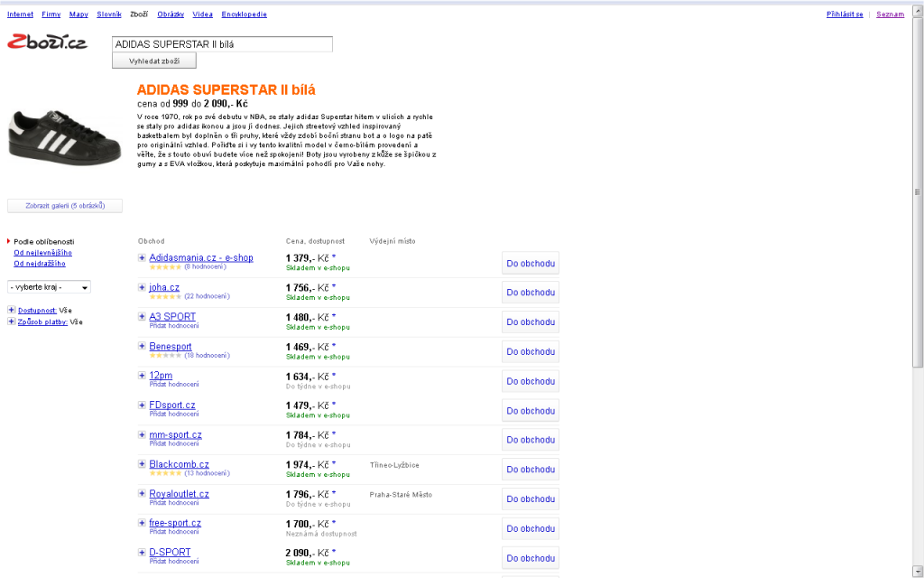Open the joha.cz shop link
The height and width of the screenshot is (578, 924).
coord(164,287)
